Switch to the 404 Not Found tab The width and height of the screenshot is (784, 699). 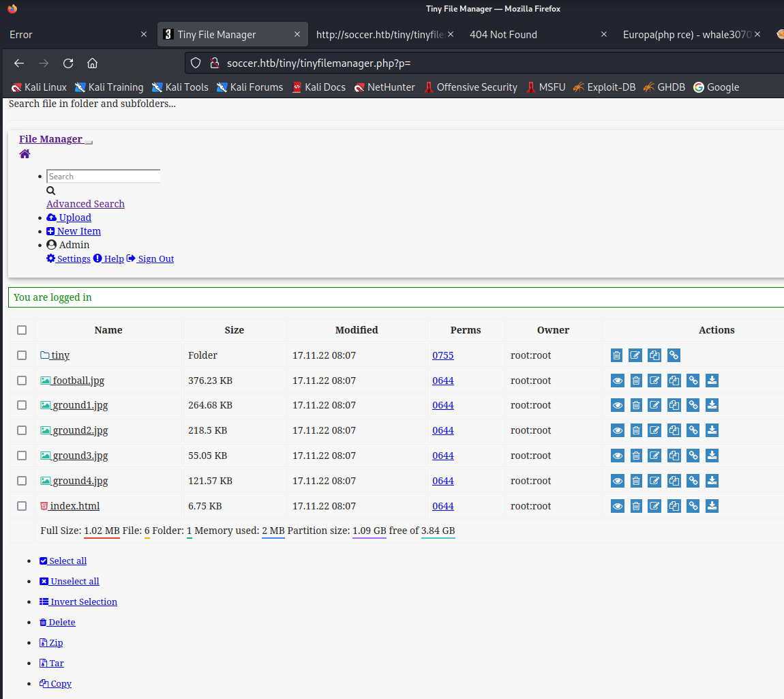(503, 35)
